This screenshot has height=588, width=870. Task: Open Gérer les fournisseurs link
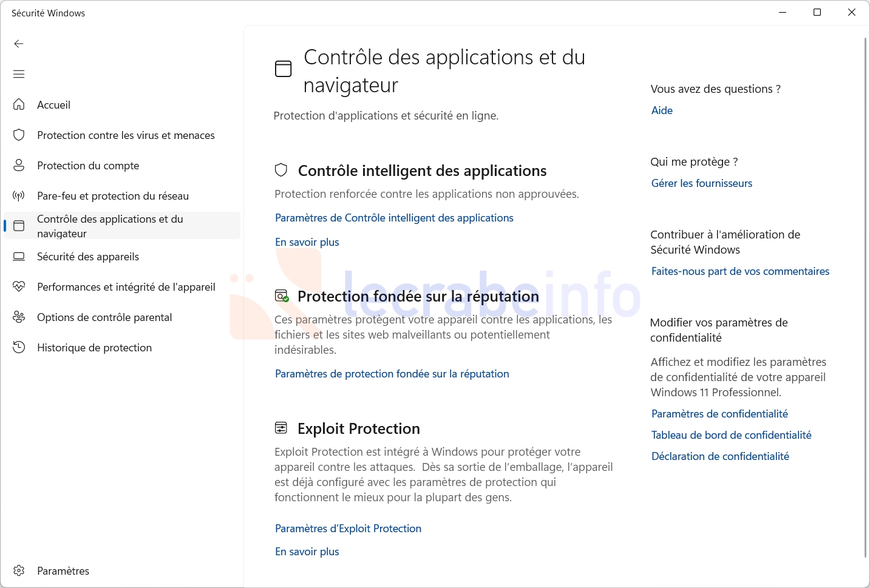702,183
